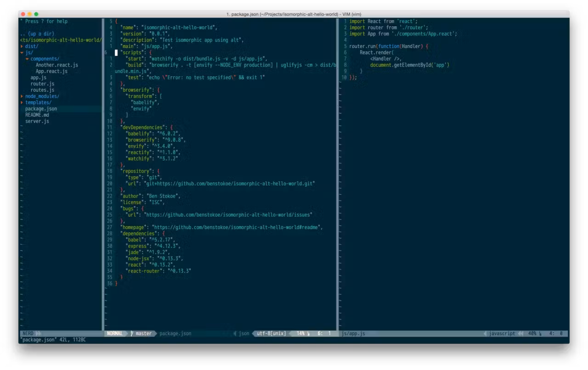Click the NORMAL mode indicator
Screen dimensions: 588x370
tap(114, 334)
